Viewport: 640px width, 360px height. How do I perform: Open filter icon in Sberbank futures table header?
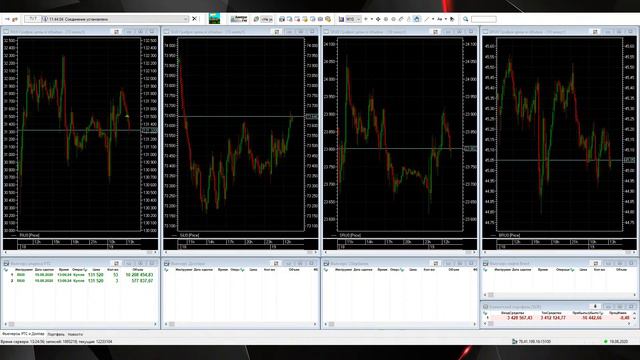326,270
